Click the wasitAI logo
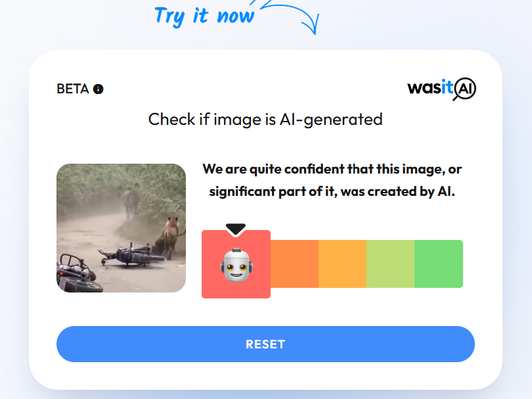The width and height of the screenshot is (532, 399). pos(441,89)
